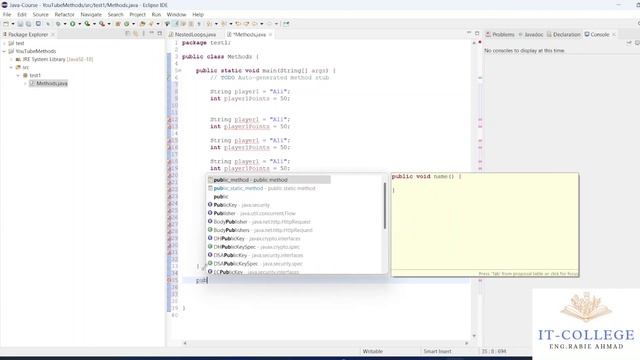Click the New Java Class icon

click(x=127, y=24)
